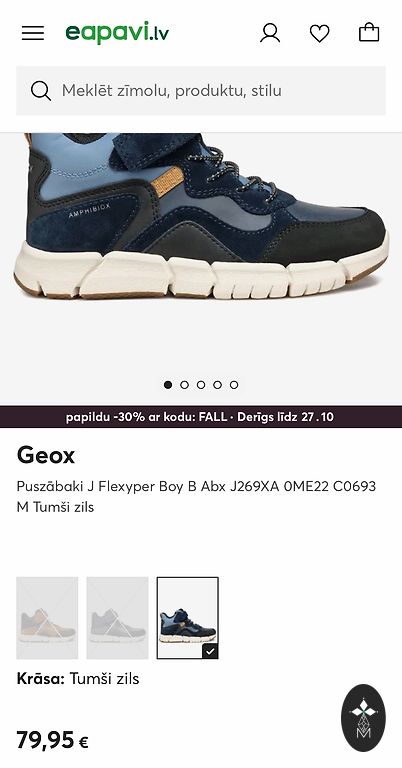Screen dimensions: 402x768
Task: Open the hamburger navigation menu
Action: [33, 33]
